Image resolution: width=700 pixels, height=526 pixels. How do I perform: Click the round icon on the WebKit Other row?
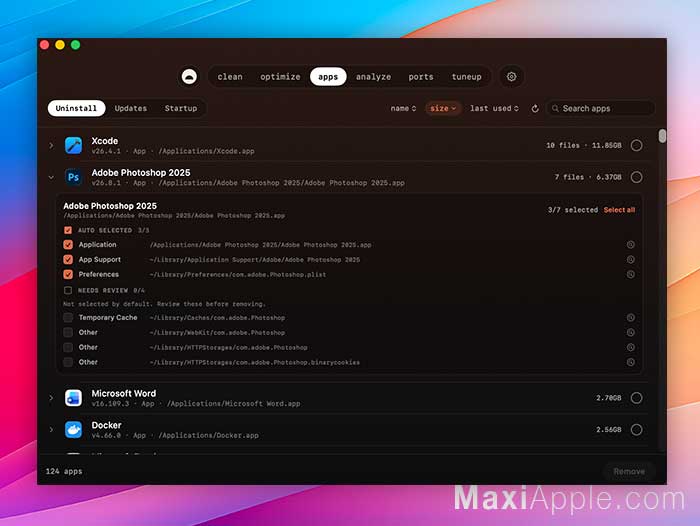[631, 332]
